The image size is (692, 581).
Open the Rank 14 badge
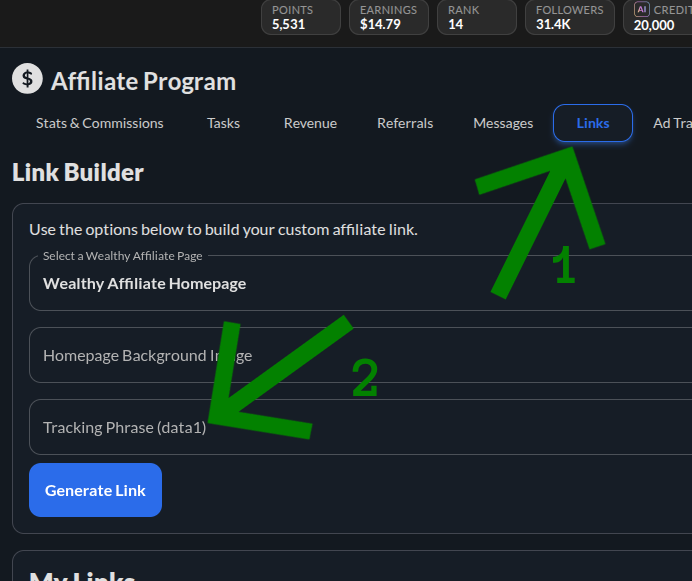pos(477,17)
